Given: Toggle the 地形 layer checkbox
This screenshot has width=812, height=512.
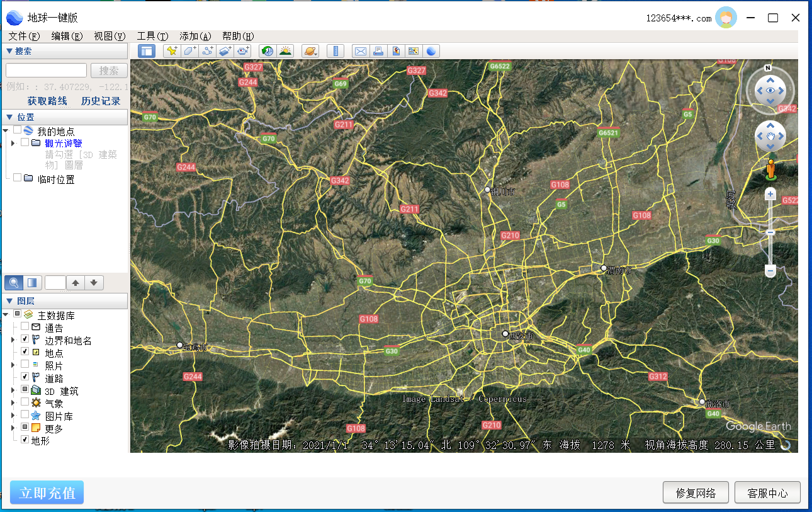Looking at the screenshot, I should tap(25, 440).
